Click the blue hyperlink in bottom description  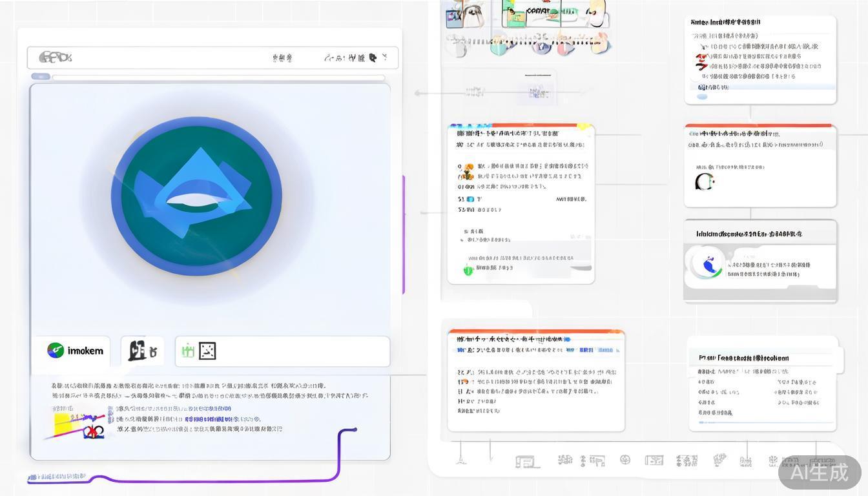coord(208,417)
